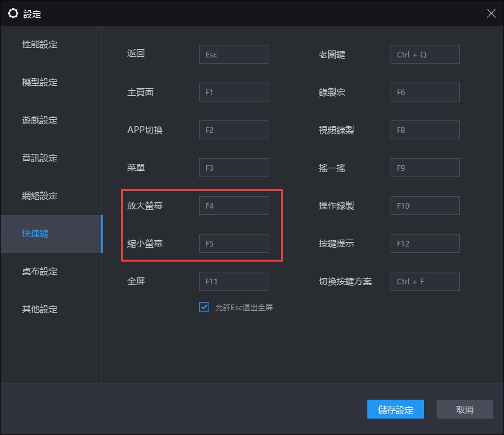Viewport: 504px width, 435px height.
Task: Edit the 老闆鍵 field Ctrl + Q
Action: (x=425, y=54)
